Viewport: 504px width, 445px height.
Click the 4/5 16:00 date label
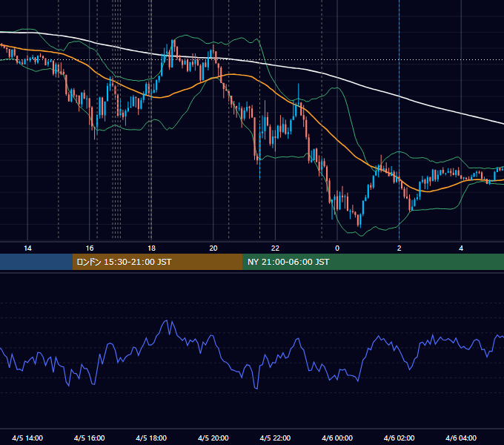90,438
